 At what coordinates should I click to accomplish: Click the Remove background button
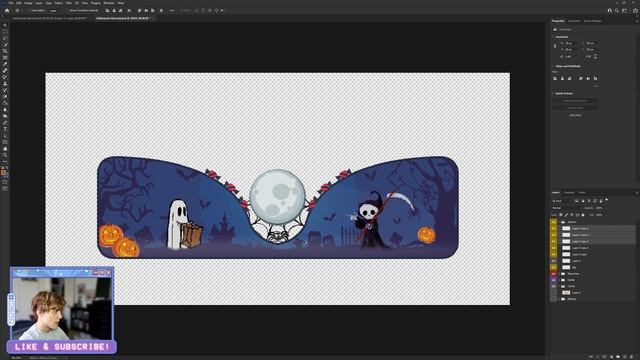(x=576, y=100)
